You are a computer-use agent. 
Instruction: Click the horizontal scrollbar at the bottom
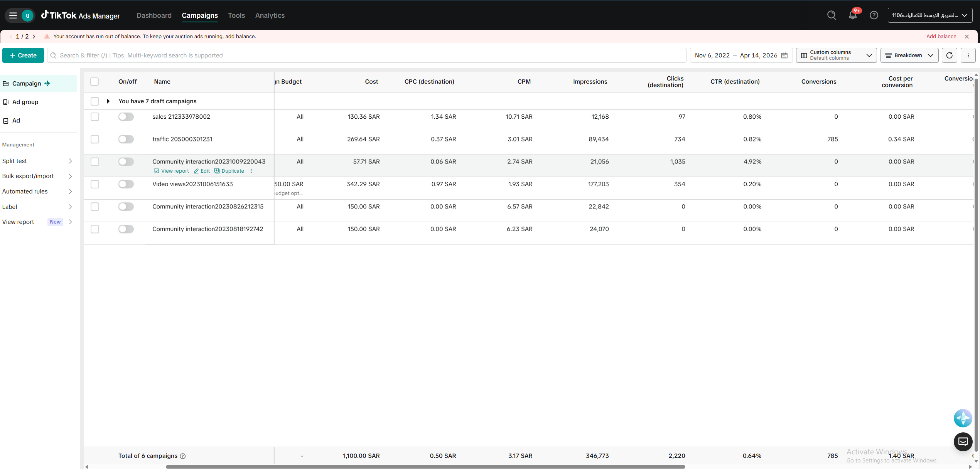coord(425,467)
